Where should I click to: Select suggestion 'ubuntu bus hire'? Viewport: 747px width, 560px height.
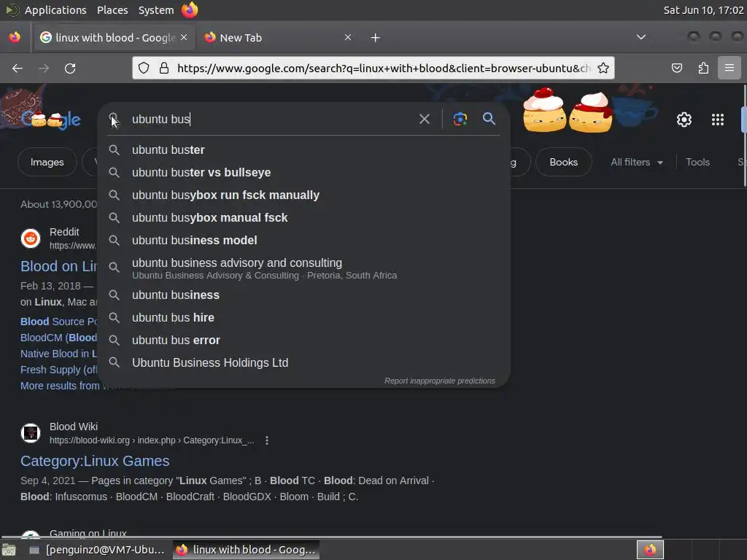[x=304, y=318]
